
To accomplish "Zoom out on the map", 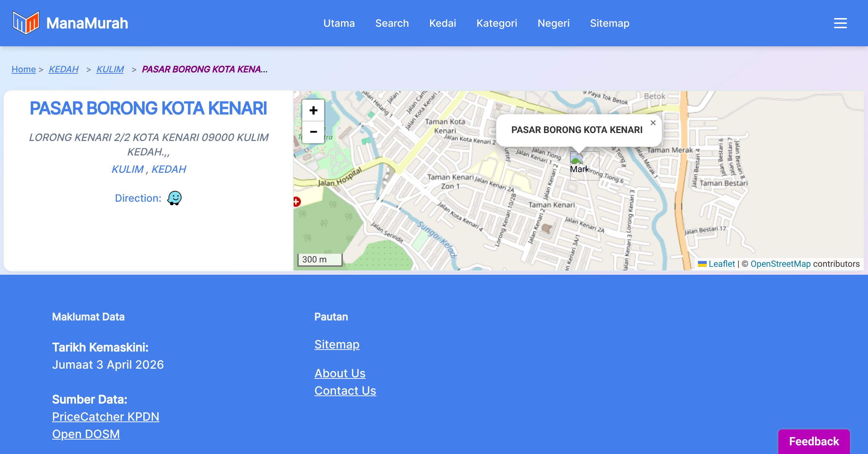I will pos(313,132).
